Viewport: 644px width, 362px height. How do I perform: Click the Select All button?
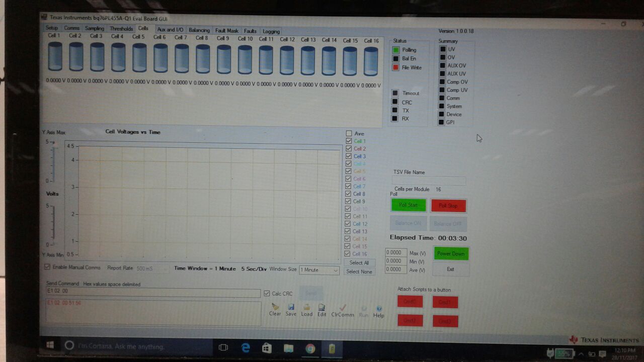[359, 263]
